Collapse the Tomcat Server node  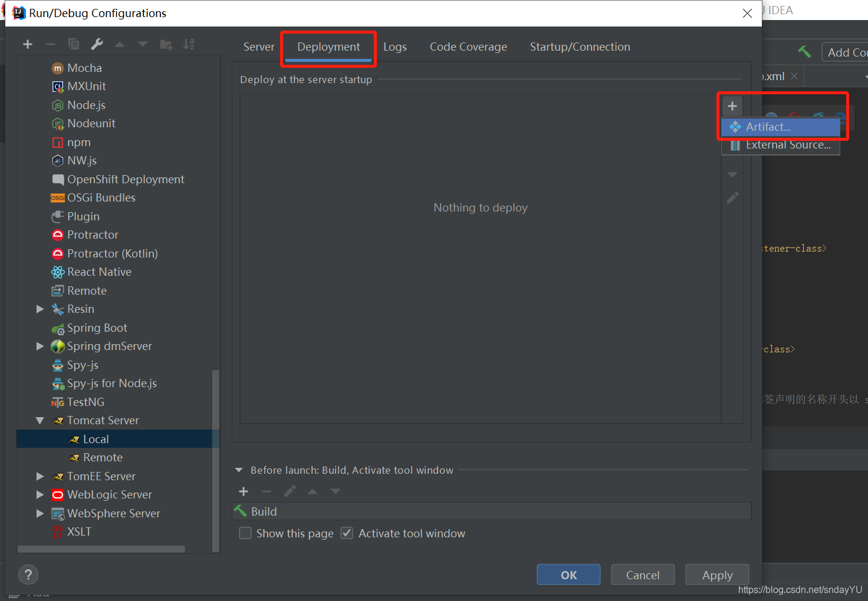click(x=40, y=420)
